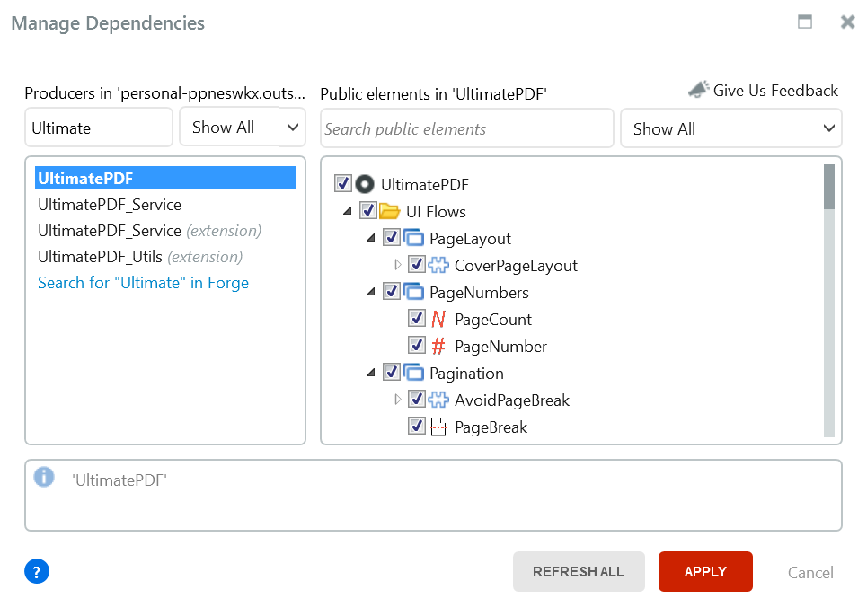Screen dimensions: 867x616
Task: Uncheck the PageLayout checkbox
Action: [392, 238]
